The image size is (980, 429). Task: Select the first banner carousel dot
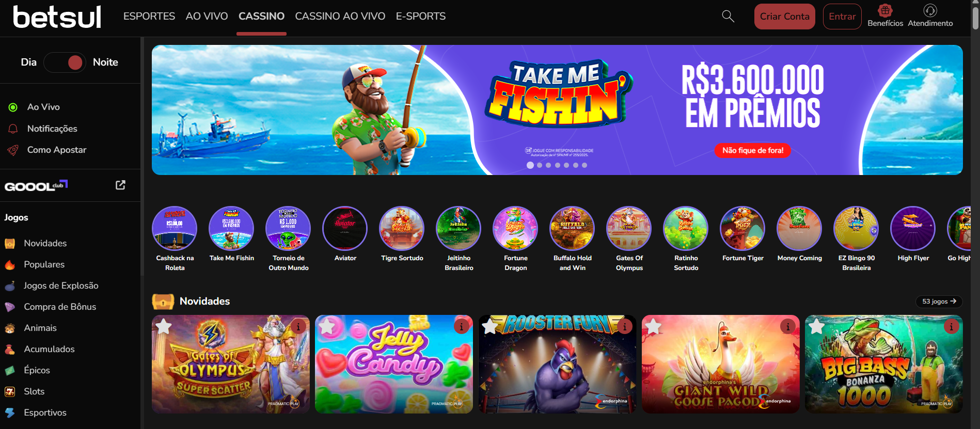[x=530, y=165]
